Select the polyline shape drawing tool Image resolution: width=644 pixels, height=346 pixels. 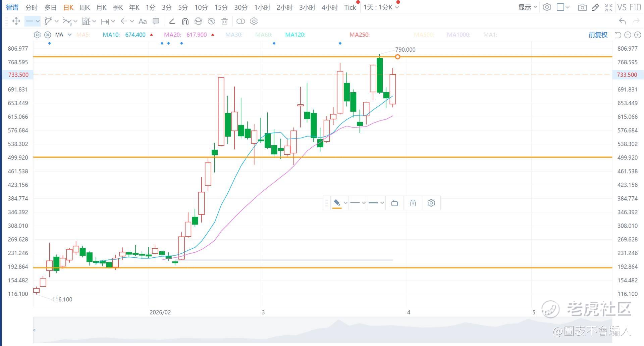click(x=48, y=21)
